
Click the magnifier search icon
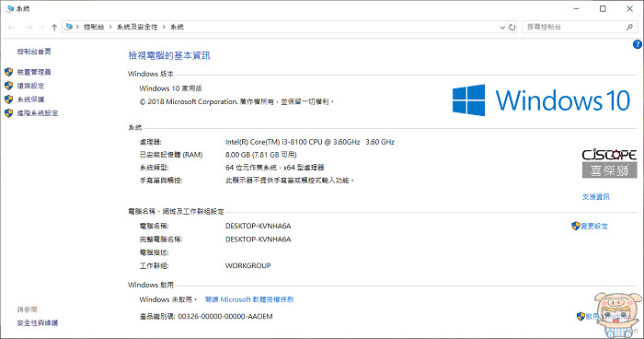pos(629,27)
